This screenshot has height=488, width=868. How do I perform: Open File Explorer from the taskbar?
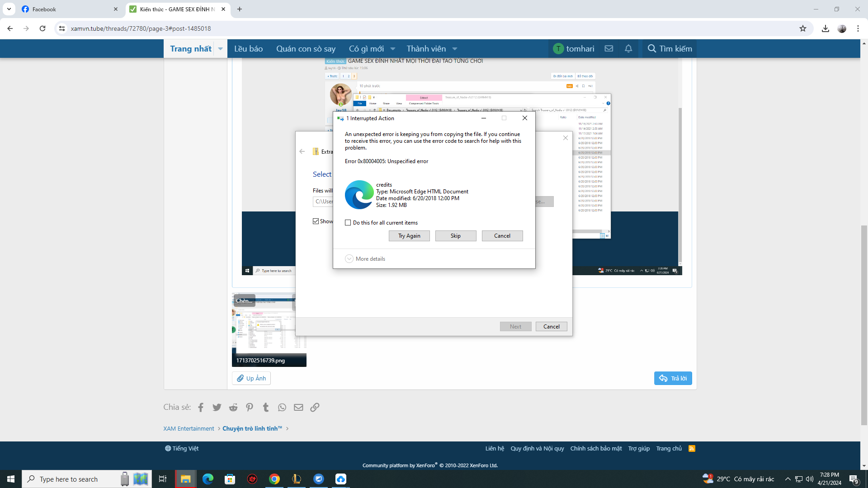(x=185, y=479)
